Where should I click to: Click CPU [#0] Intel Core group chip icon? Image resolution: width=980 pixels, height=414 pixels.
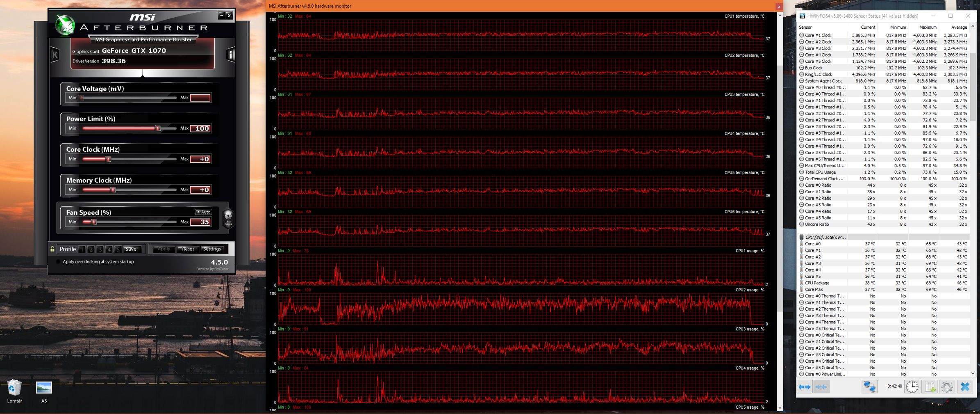[x=802, y=237]
